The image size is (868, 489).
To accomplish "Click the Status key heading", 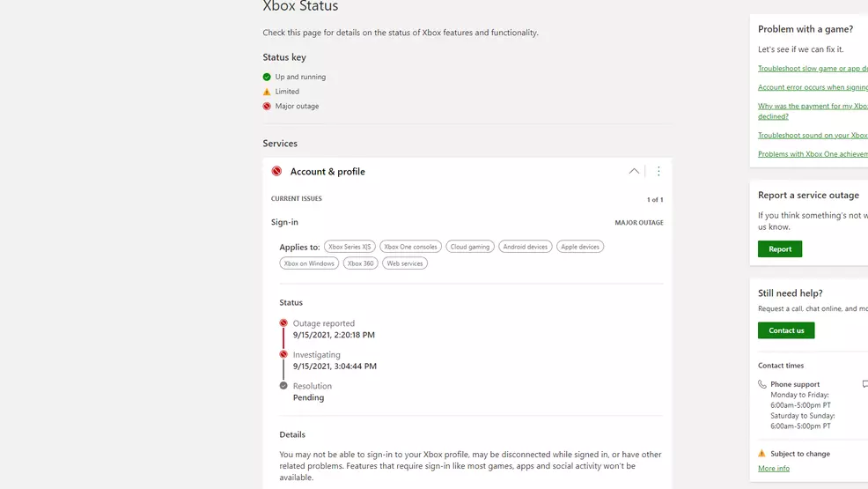I will pos(284,57).
